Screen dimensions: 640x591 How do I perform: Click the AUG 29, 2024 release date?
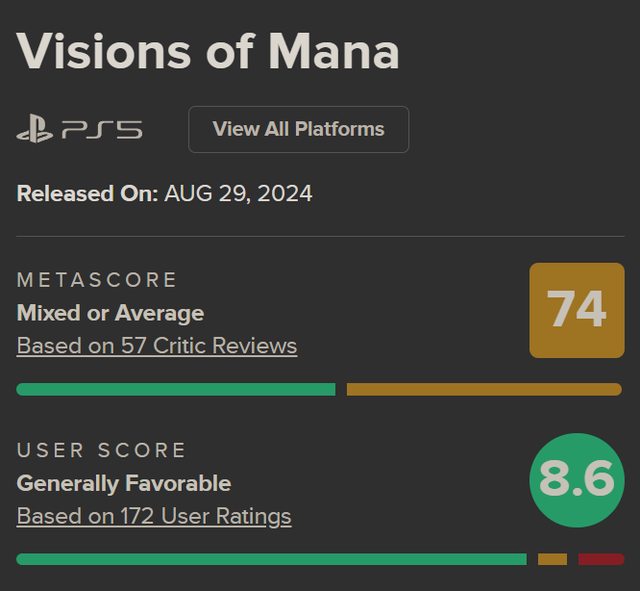point(239,193)
